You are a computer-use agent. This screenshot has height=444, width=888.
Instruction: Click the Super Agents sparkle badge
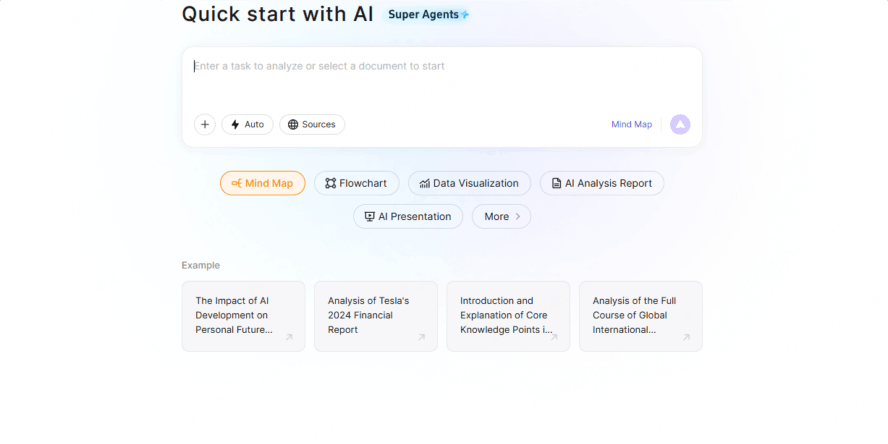coord(428,15)
